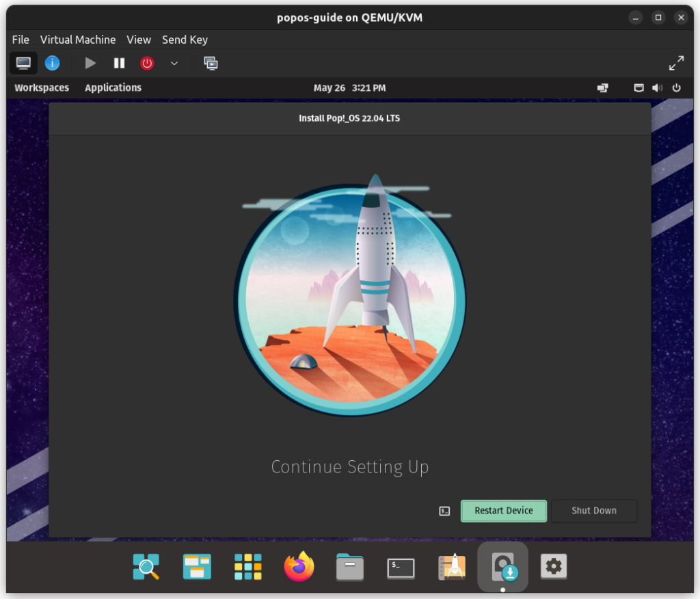Click the wired network status icon
Image resolution: width=700 pixels, height=599 pixels.
tap(639, 88)
